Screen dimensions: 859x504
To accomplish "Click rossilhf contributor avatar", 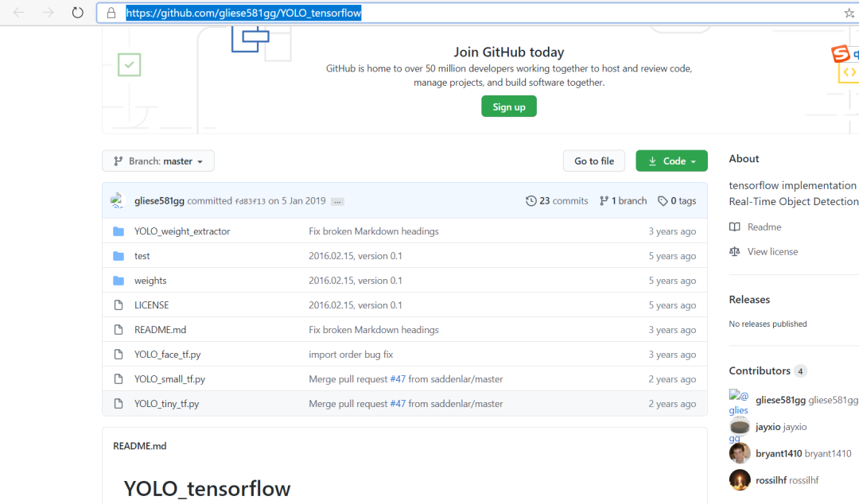I will tap(740, 480).
